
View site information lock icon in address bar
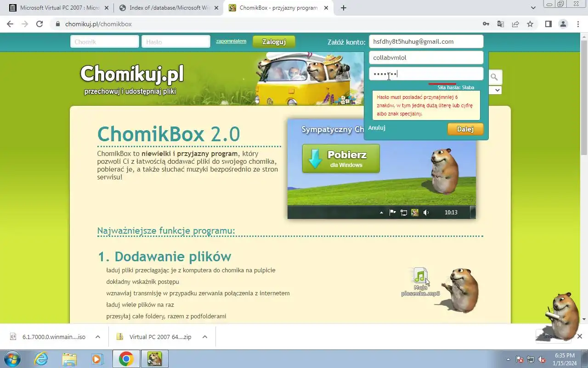coord(58,24)
